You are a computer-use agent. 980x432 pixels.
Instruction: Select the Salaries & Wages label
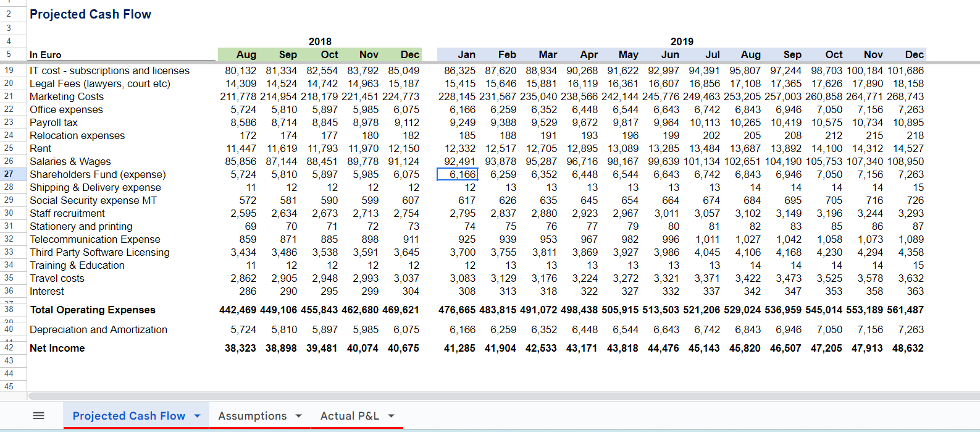(70, 161)
